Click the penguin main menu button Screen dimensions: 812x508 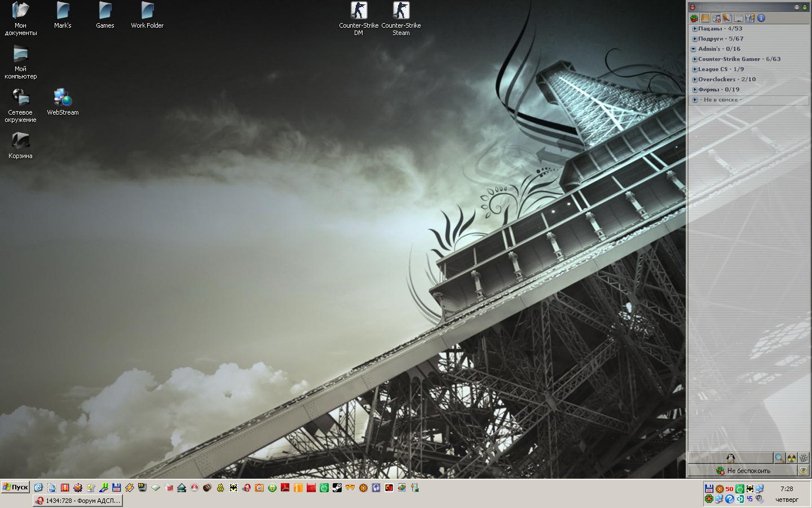tap(730, 458)
